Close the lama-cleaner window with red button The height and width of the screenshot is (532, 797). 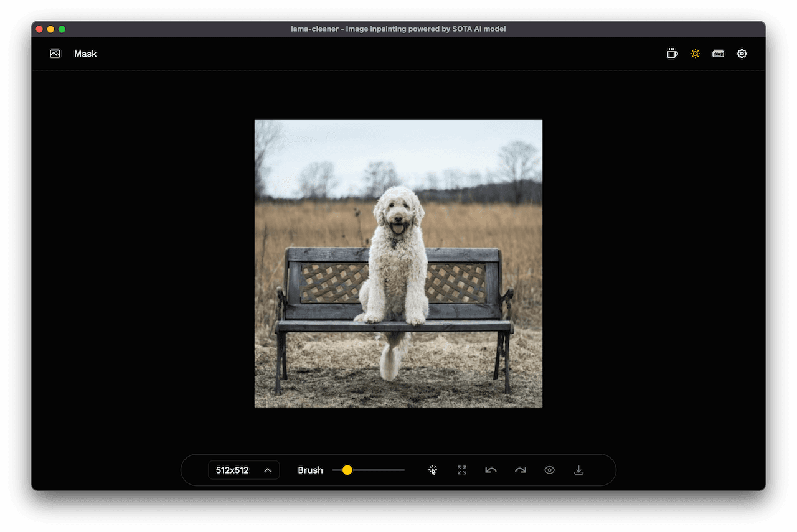39,29
